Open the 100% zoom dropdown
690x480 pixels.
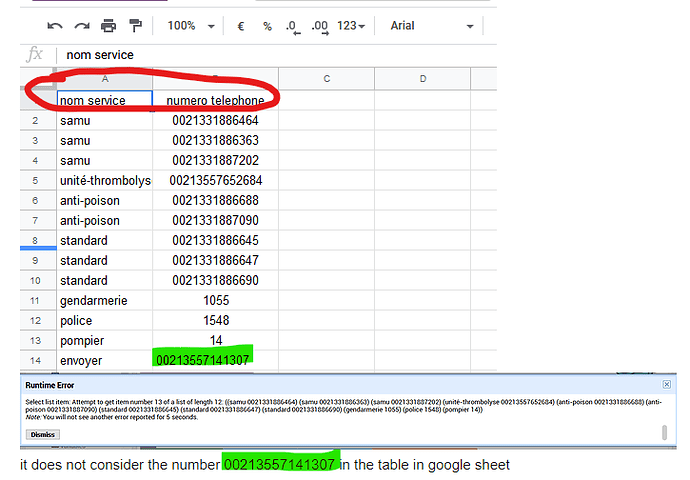pyautogui.click(x=188, y=26)
